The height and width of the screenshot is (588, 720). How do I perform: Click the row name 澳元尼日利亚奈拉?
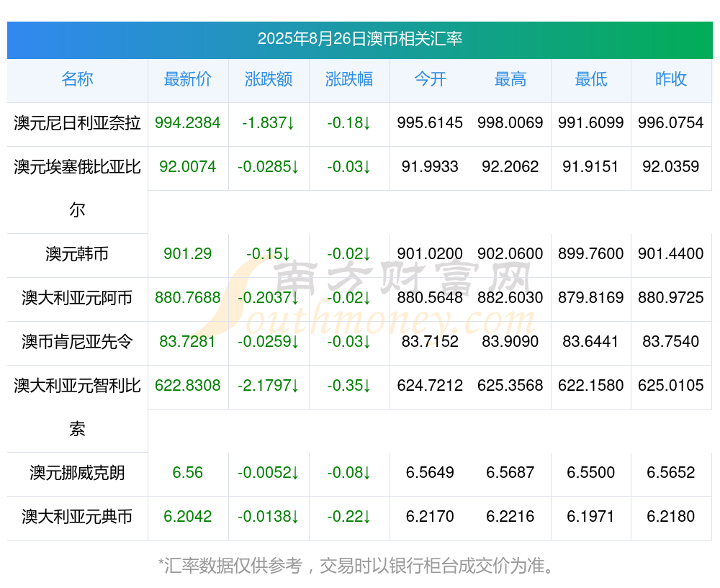[77, 123]
